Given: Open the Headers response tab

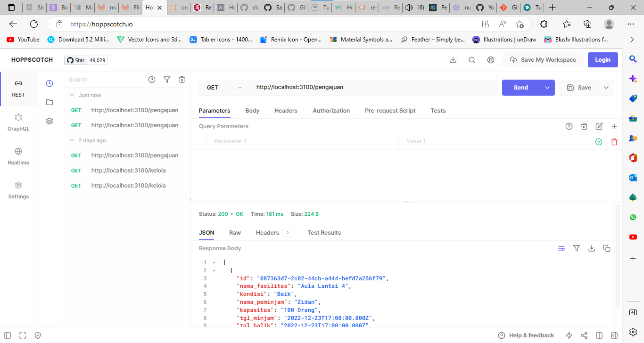Looking at the screenshot, I should click(x=268, y=232).
